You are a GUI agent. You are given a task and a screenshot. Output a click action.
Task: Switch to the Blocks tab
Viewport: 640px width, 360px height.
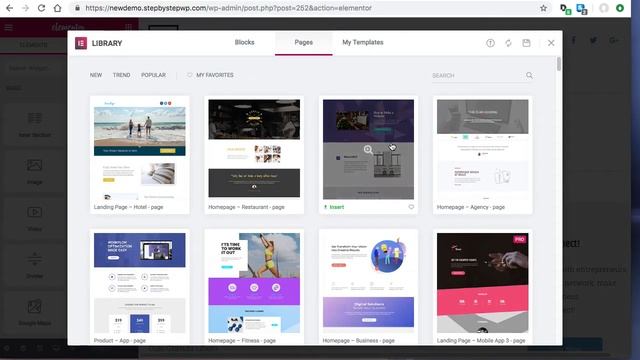pos(244,42)
